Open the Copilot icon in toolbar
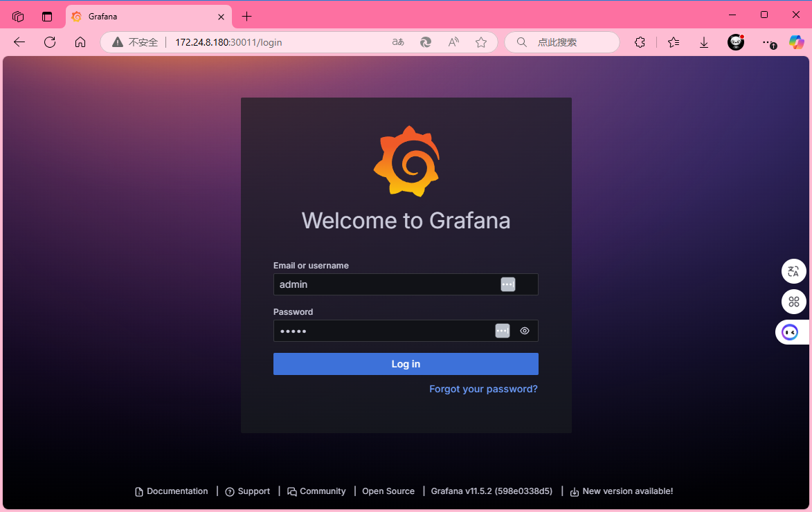812x512 pixels. (x=797, y=42)
